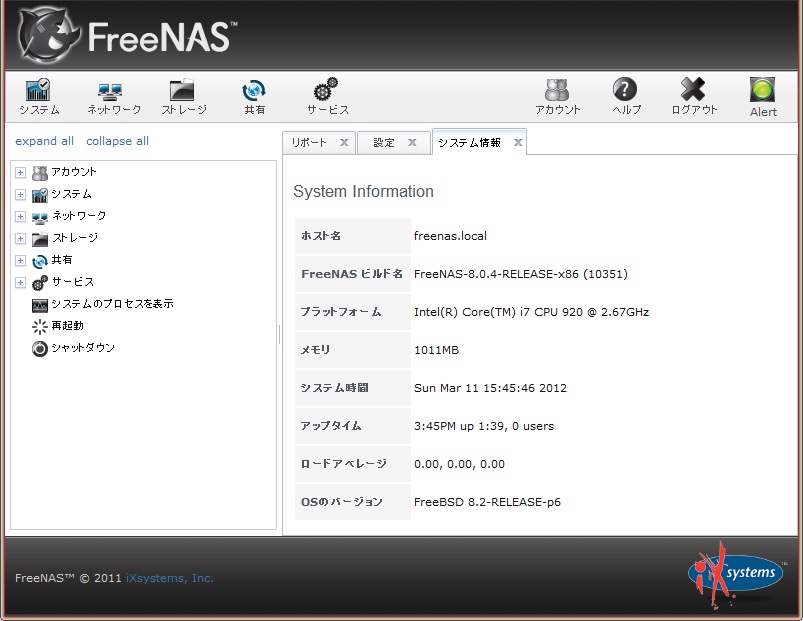Viewport: 803px width, 621px height.
Task: Open the アカウント toolbar icon
Action: (557, 90)
